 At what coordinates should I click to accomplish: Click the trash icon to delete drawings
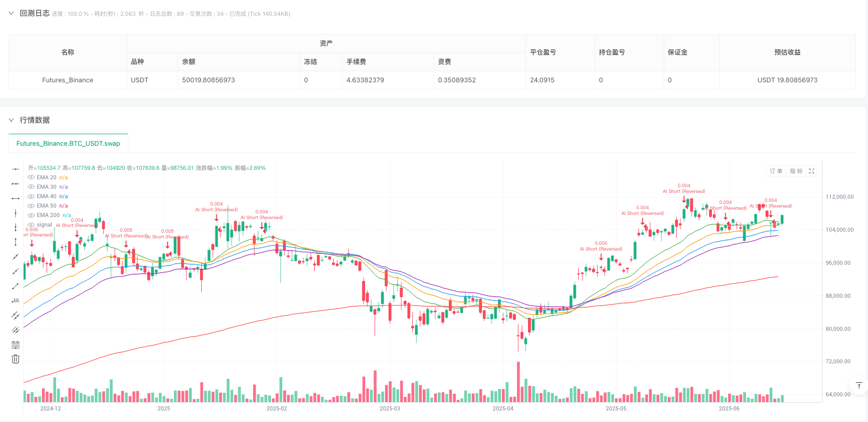[16, 359]
